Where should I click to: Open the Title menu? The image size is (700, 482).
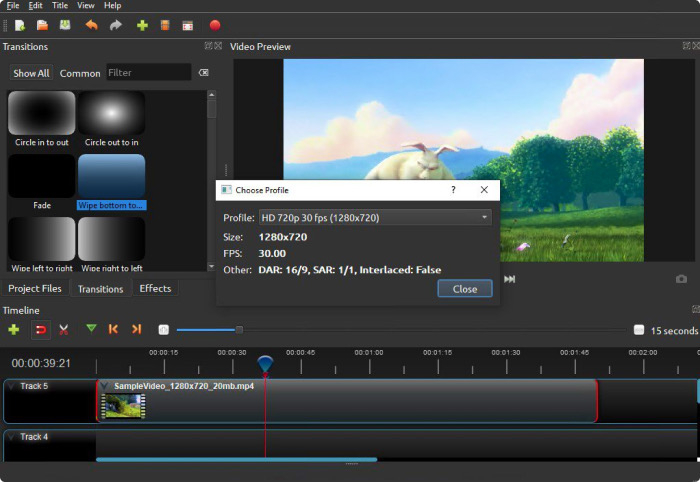[60, 5]
